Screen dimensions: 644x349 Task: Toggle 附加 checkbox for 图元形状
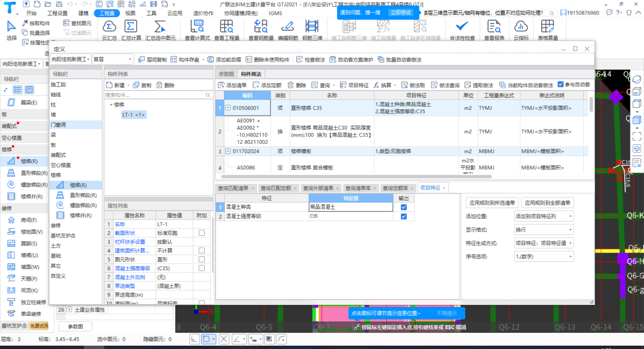[202, 259]
